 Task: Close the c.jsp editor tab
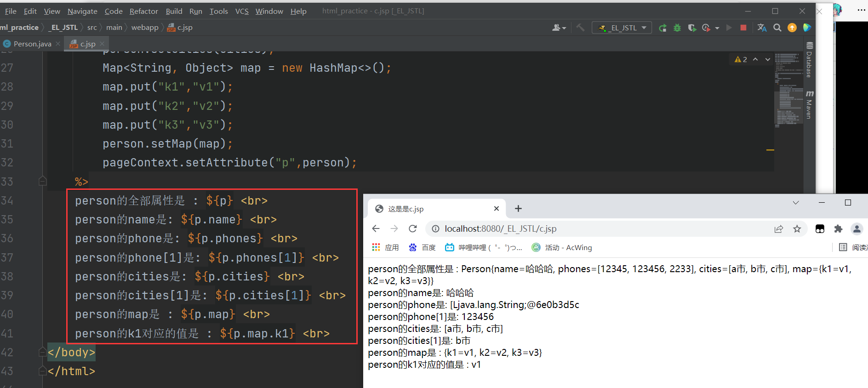(x=102, y=44)
